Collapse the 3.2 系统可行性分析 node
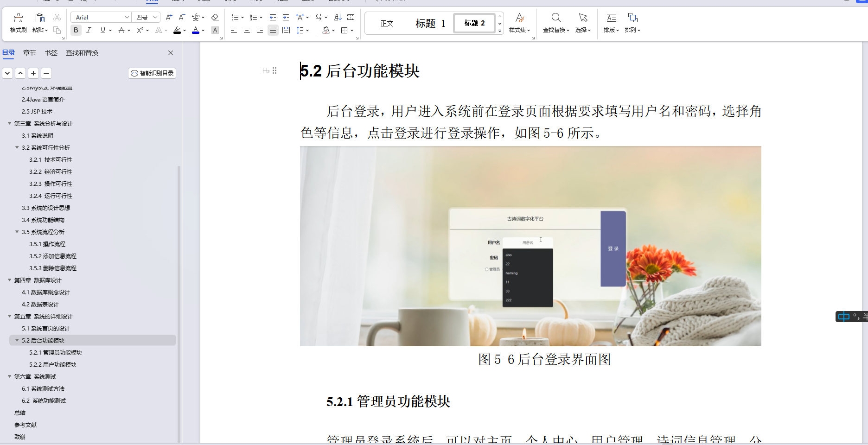Screen dimensions: 868x445 click(17, 147)
